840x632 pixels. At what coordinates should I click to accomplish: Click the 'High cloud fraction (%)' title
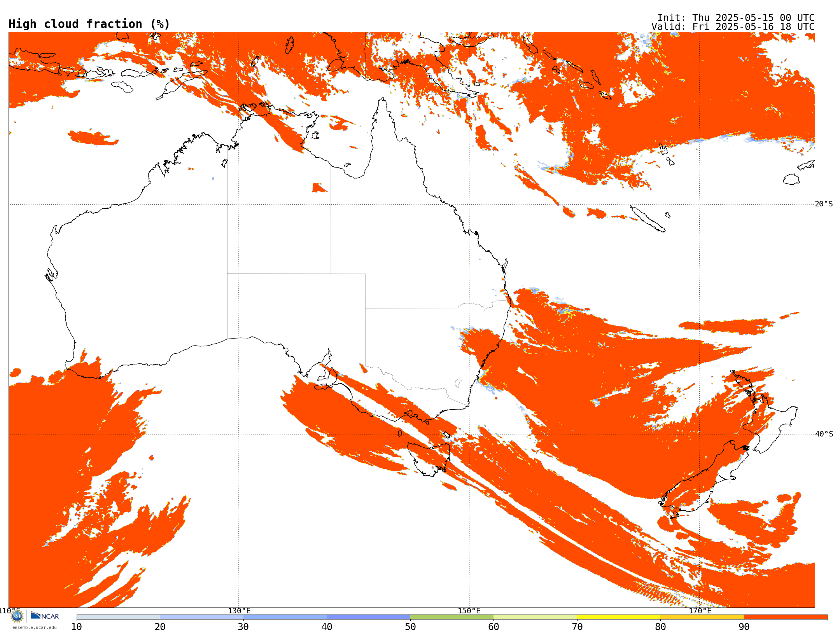click(x=89, y=24)
